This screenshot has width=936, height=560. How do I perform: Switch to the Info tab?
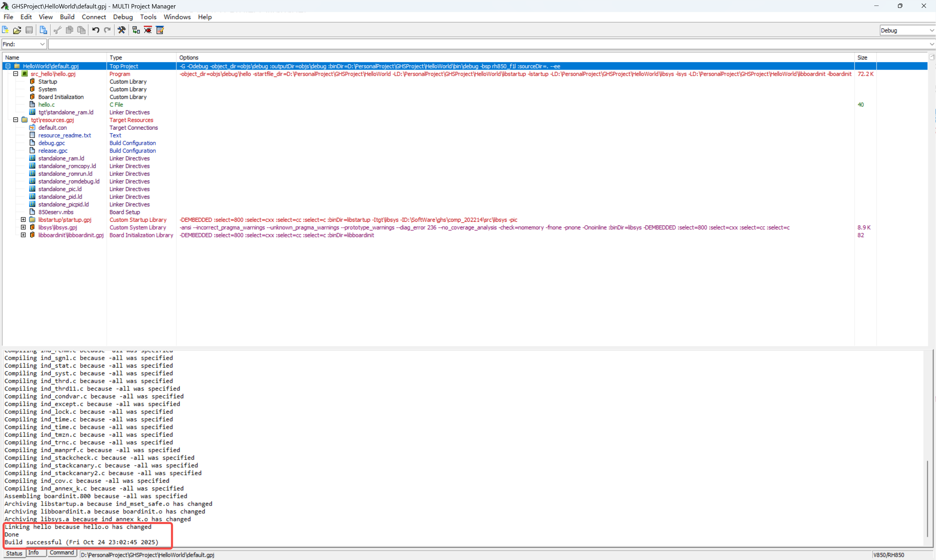click(x=33, y=553)
